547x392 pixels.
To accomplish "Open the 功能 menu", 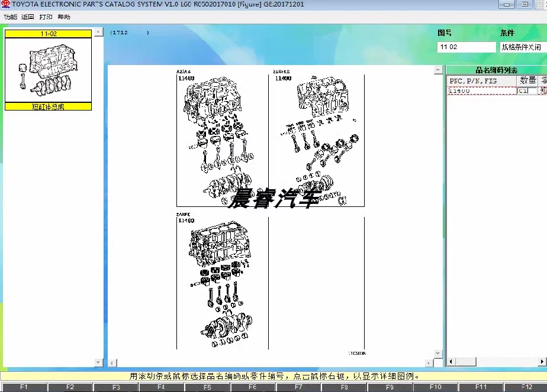I will pos(10,17).
